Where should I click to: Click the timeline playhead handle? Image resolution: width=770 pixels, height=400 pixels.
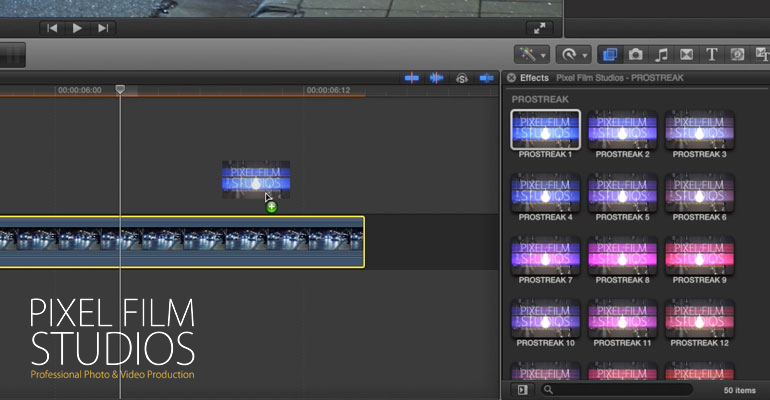click(x=120, y=89)
